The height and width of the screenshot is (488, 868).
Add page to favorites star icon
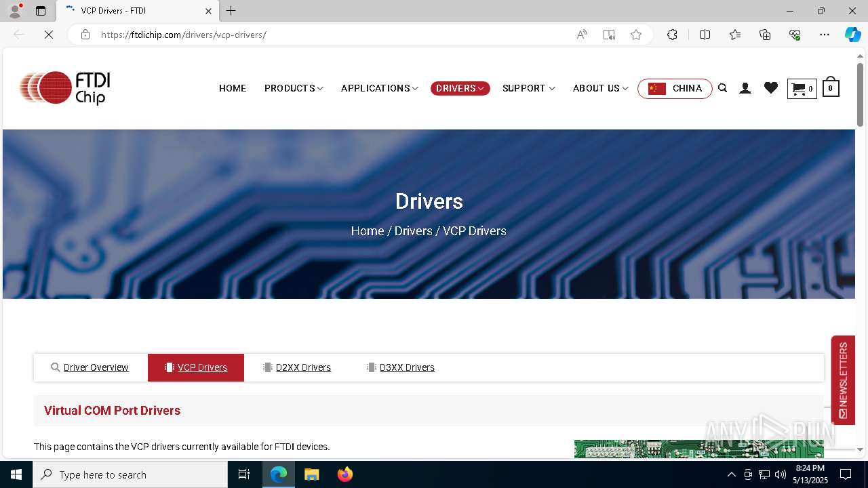point(636,35)
